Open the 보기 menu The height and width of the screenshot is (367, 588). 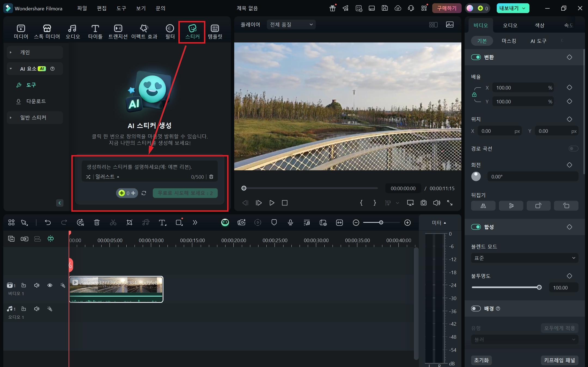point(141,8)
